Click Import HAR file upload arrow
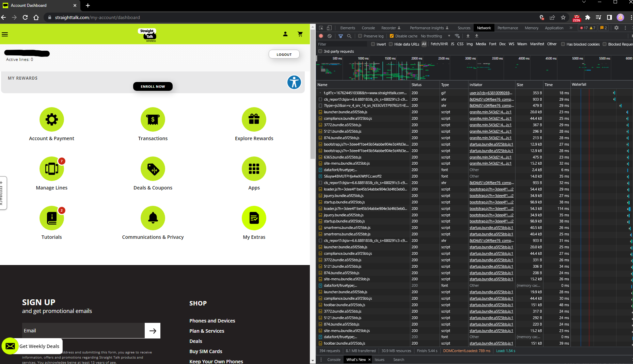The width and height of the screenshot is (633, 364). click(x=468, y=36)
